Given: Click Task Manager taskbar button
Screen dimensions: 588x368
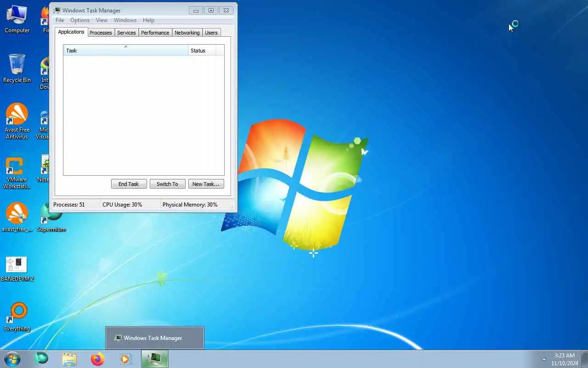Looking at the screenshot, I should (155, 359).
